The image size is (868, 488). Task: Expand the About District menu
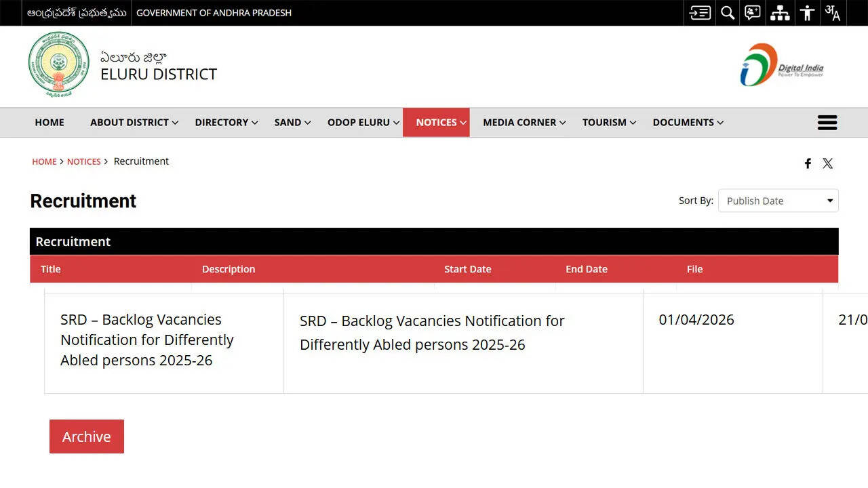[134, 123]
